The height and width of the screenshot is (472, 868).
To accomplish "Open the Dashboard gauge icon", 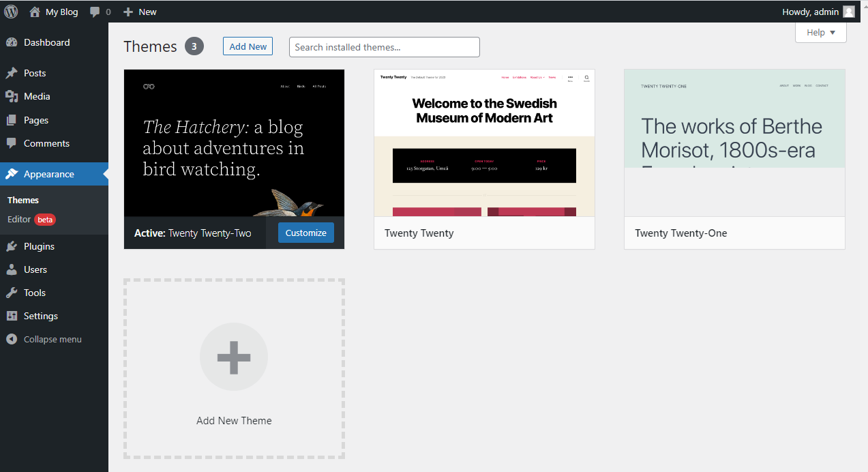I will point(12,42).
